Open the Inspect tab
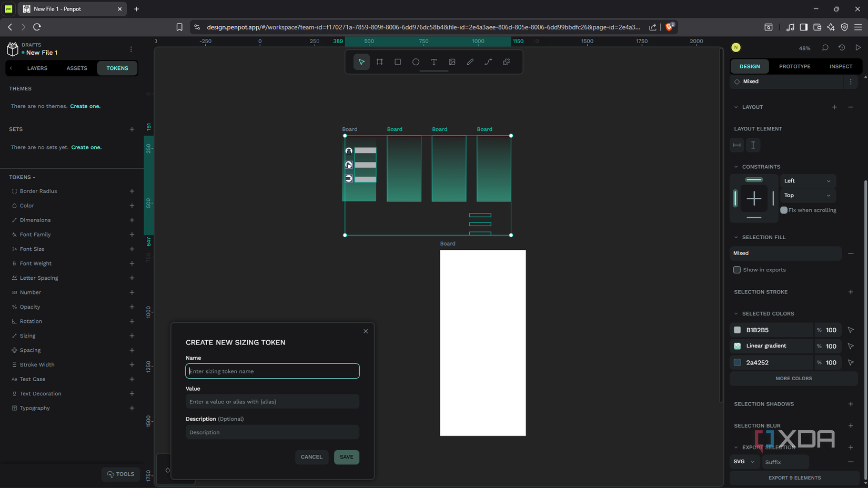Image resolution: width=868 pixels, height=488 pixels. [x=841, y=66]
